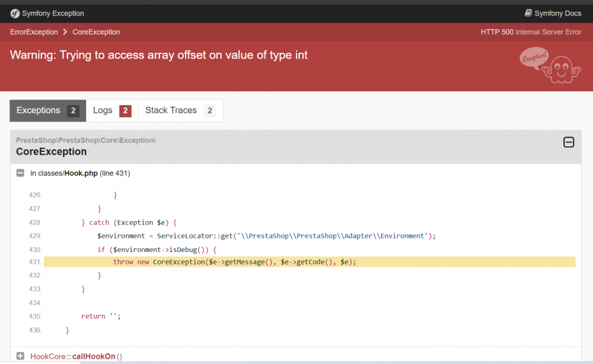Click the callHookOn method name
Viewport: 593px width, 364px height.
(93, 356)
